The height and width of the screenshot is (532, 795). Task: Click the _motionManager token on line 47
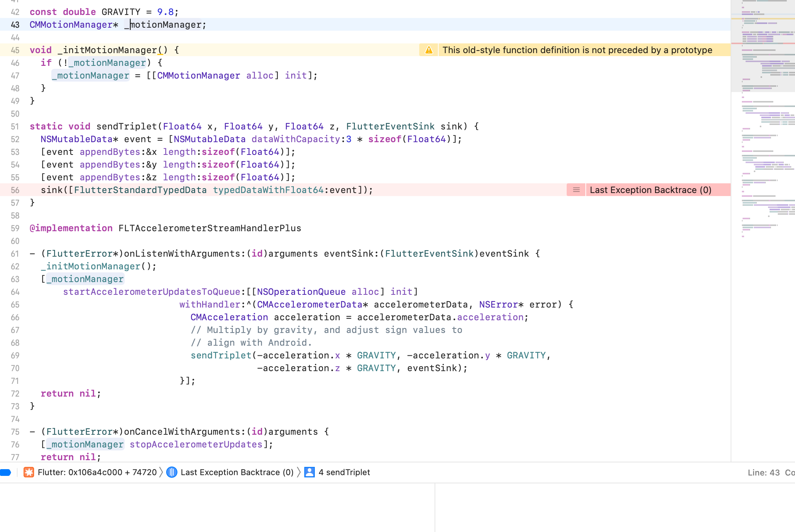[x=91, y=76]
